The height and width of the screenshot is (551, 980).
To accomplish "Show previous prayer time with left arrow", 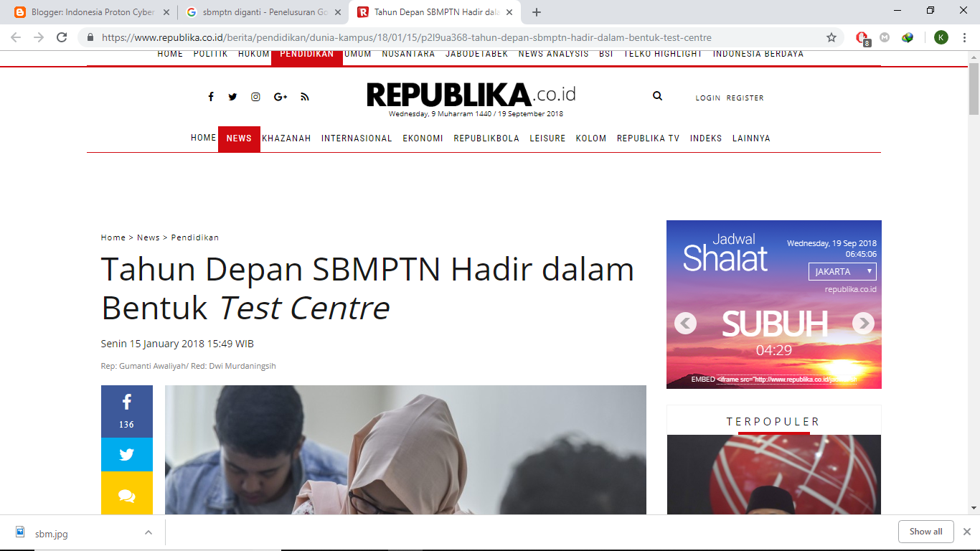I will click(x=685, y=324).
